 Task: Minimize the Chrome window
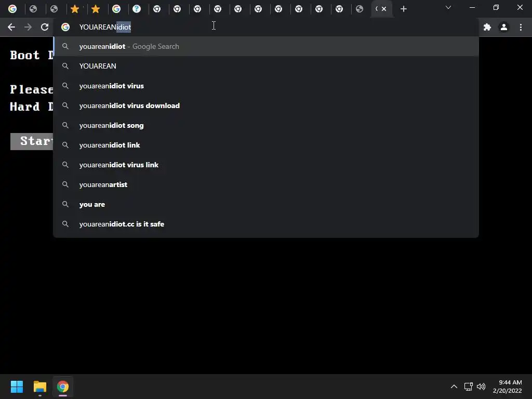click(x=472, y=7)
